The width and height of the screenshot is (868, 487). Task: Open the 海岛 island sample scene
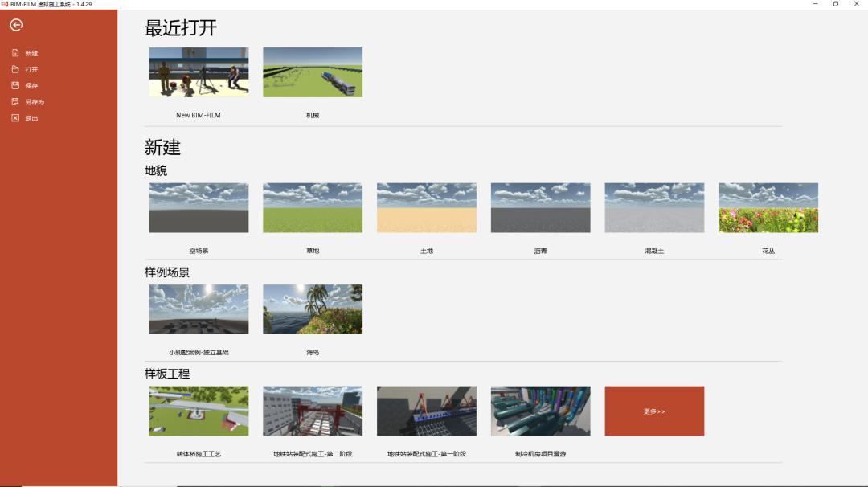pyautogui.click(x=313, y=309)
